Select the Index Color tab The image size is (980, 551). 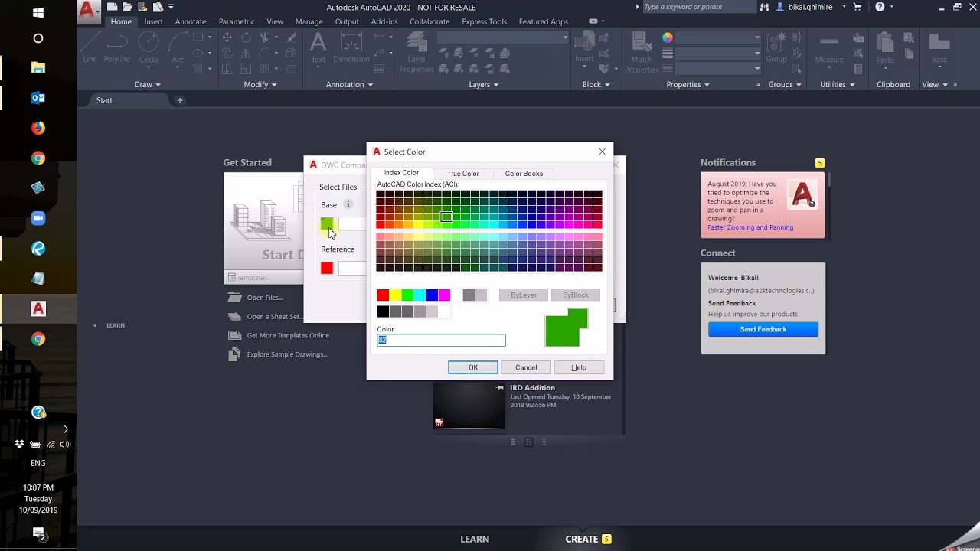[x=401, y=173]
